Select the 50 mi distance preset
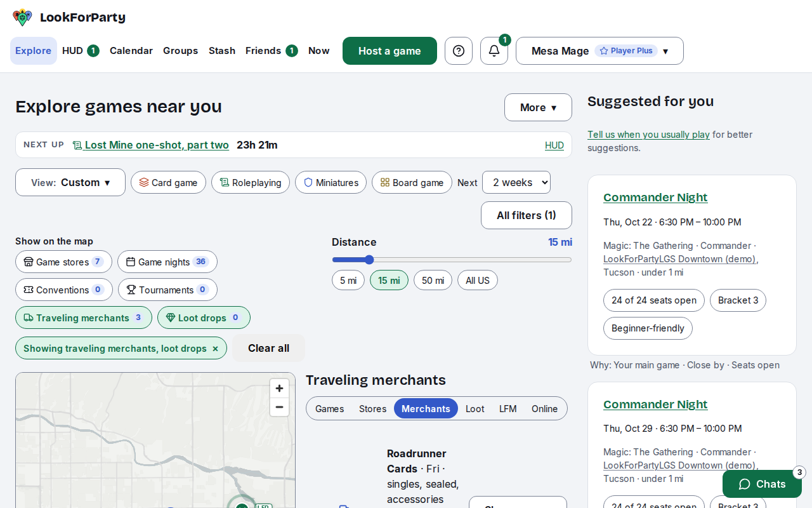 tap(433, 280)
